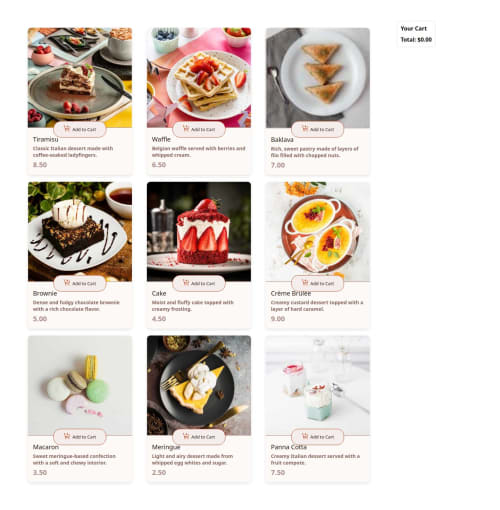Viewport: 500px width, 510px height.
Task: Click the Brownie with ice cream image
Action: [80, 232]
